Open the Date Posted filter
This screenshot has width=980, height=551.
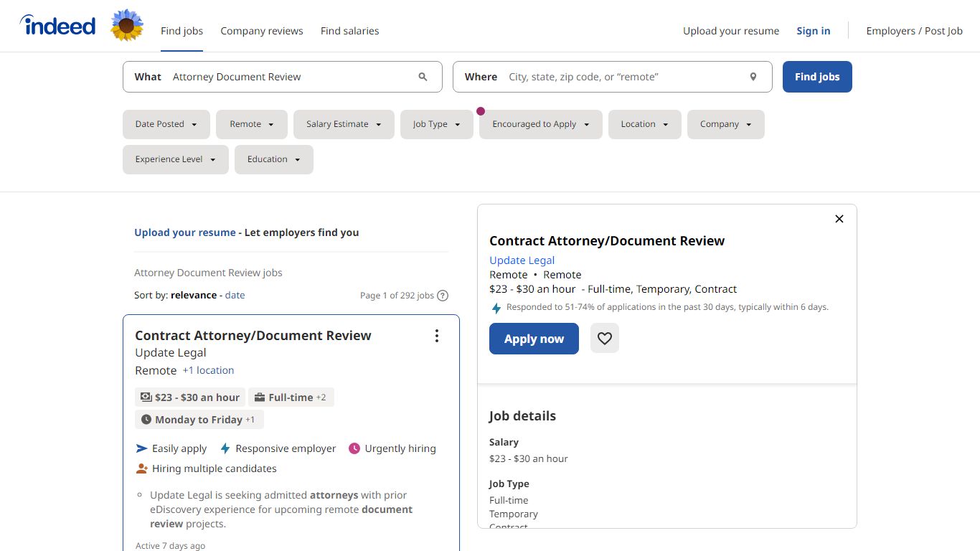[166, 124]
